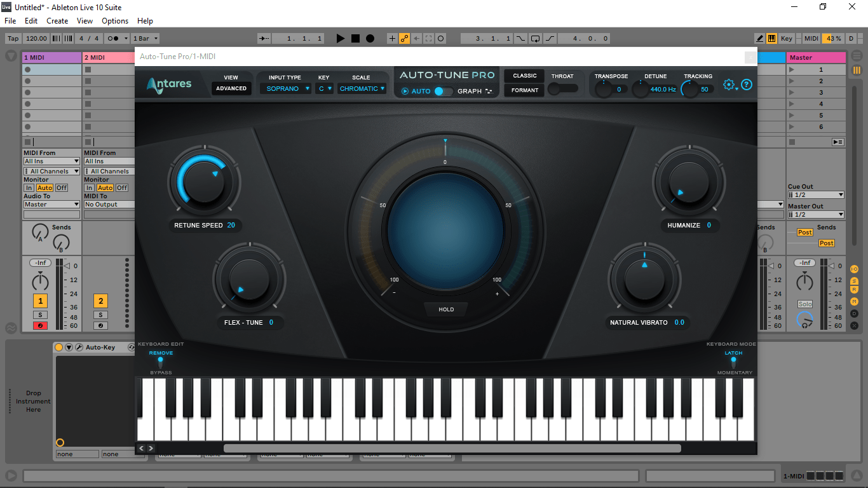
Task: Open the Help menu
Action: (145, 21)
